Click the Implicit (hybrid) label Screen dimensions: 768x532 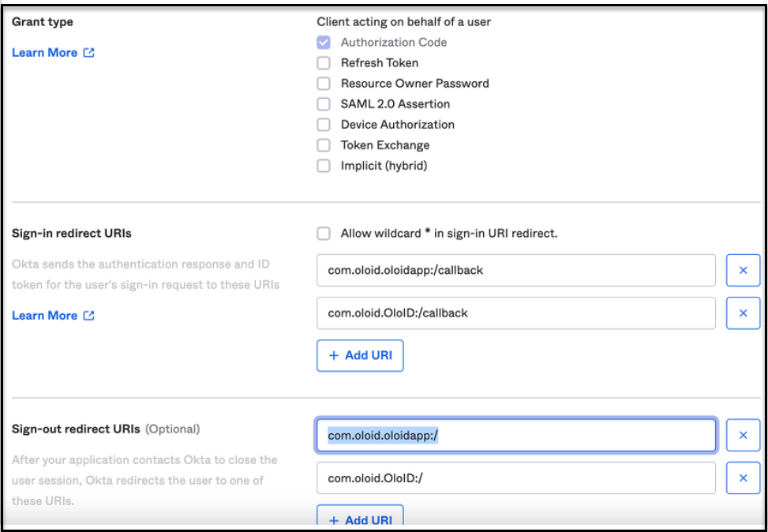pos(384,166)
